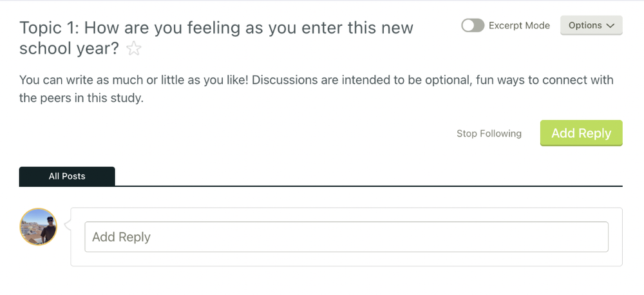Screen dimensions: 644x295
Task: Click the word 'Options' on the dropdown
Action: pos(585,26)
